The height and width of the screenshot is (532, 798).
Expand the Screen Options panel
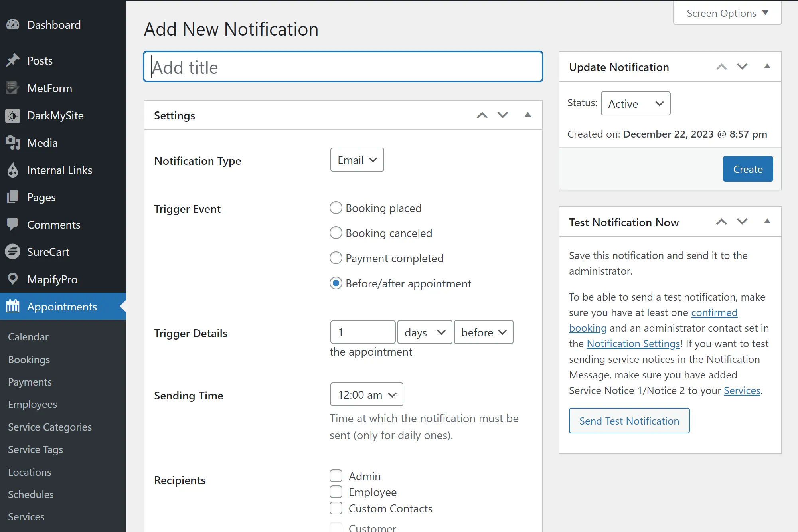tap(727, 13)
